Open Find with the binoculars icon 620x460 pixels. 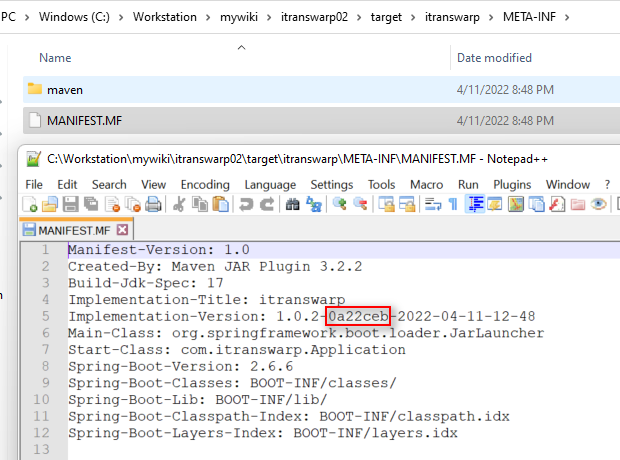293,204
